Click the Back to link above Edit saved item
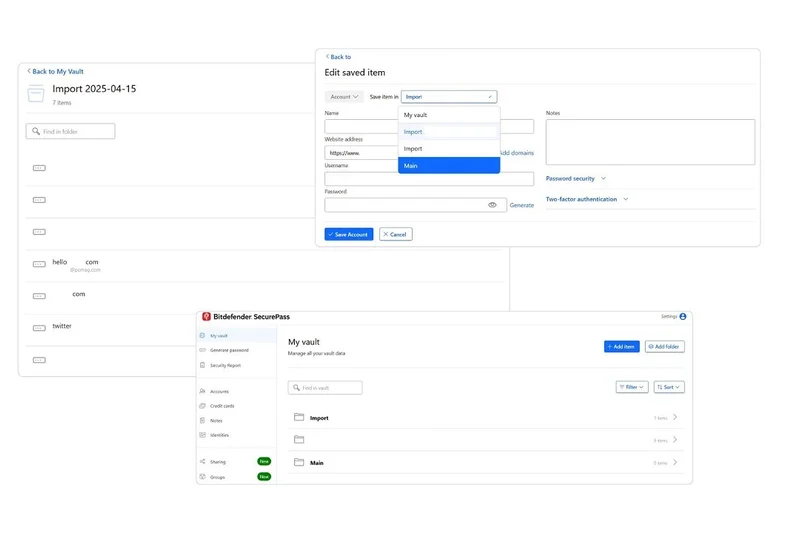This screenshot has height=533, width=800. [x=338, y=57]
